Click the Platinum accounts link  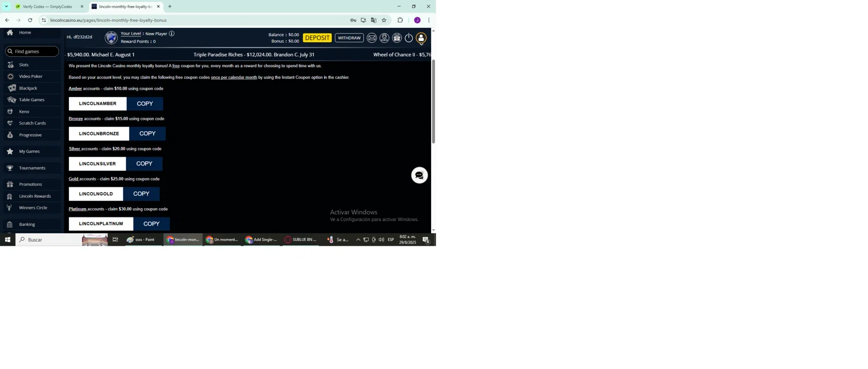click(78, 209)
